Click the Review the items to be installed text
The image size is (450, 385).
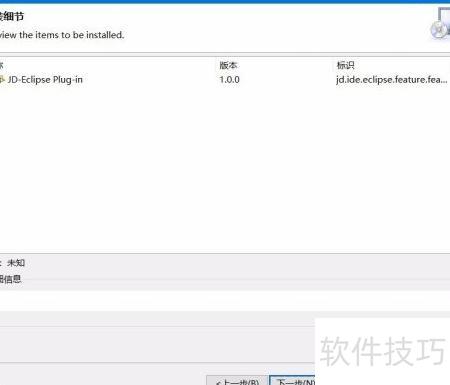(x=62, y=35)
